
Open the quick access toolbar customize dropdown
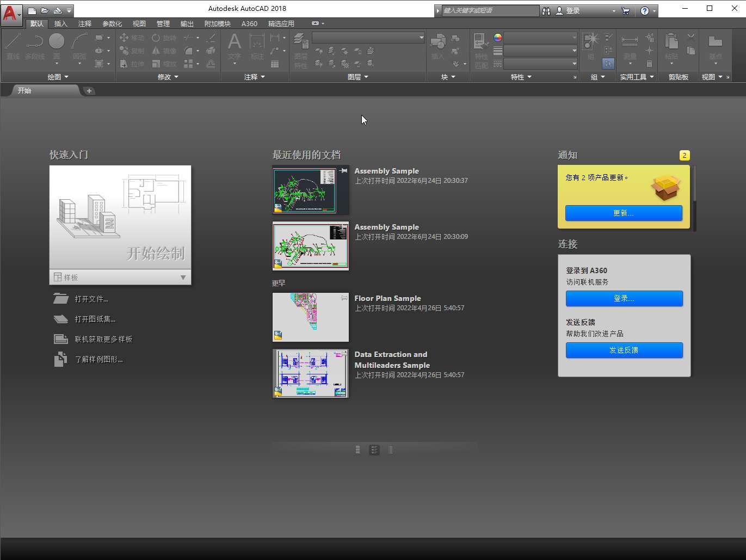click(69, 10)
